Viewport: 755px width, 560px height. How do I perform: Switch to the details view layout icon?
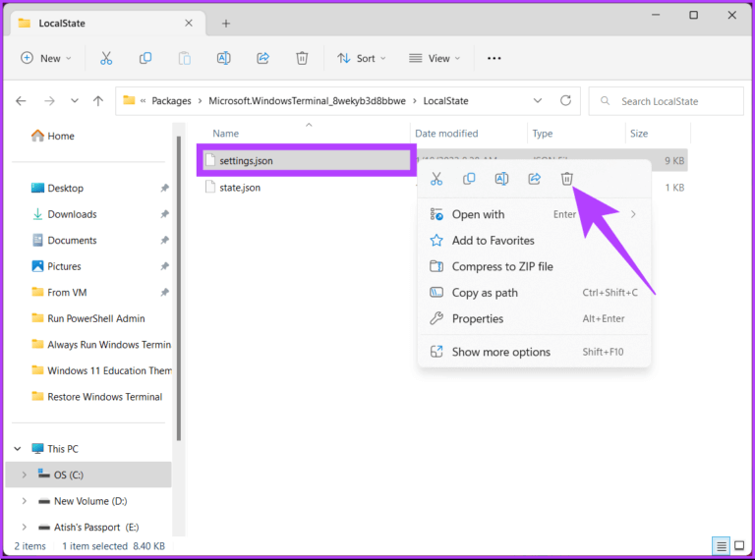coord(721,546)
